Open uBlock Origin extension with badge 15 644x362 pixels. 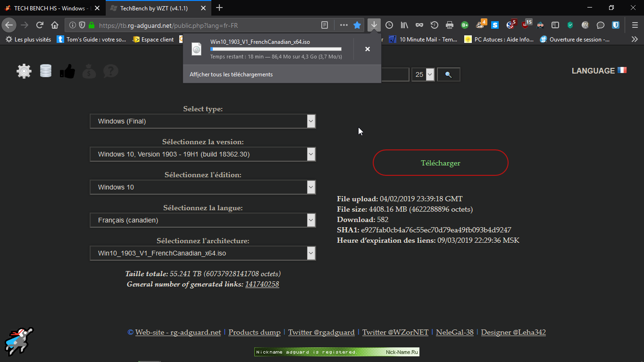pos(526,25)
